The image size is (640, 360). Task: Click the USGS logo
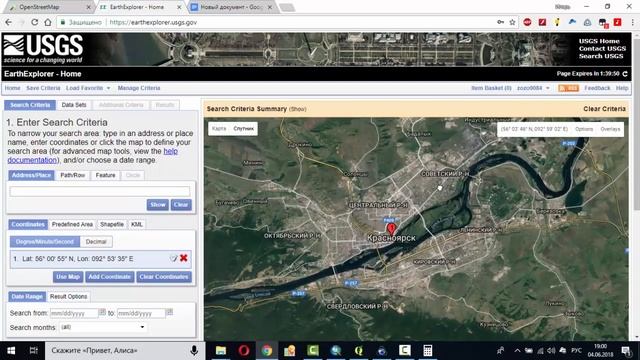(43, 49)
